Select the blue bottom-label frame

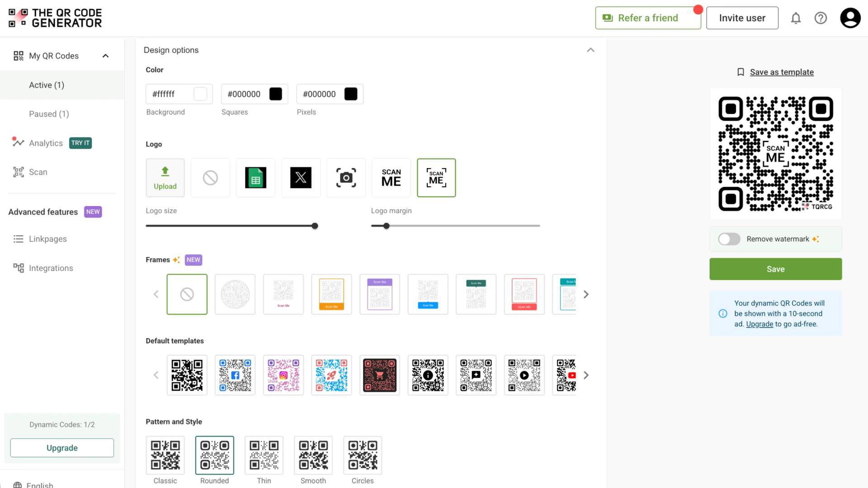428,294
